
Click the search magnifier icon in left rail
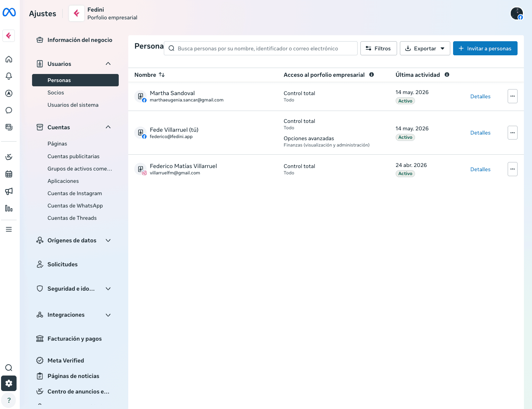[9, 368]
